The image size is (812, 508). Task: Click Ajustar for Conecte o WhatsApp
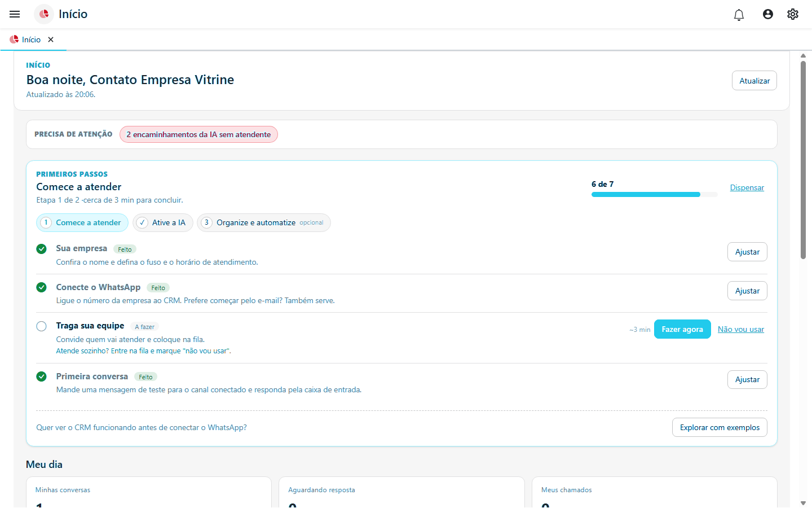pyautogui.click(x=747, y=291)
